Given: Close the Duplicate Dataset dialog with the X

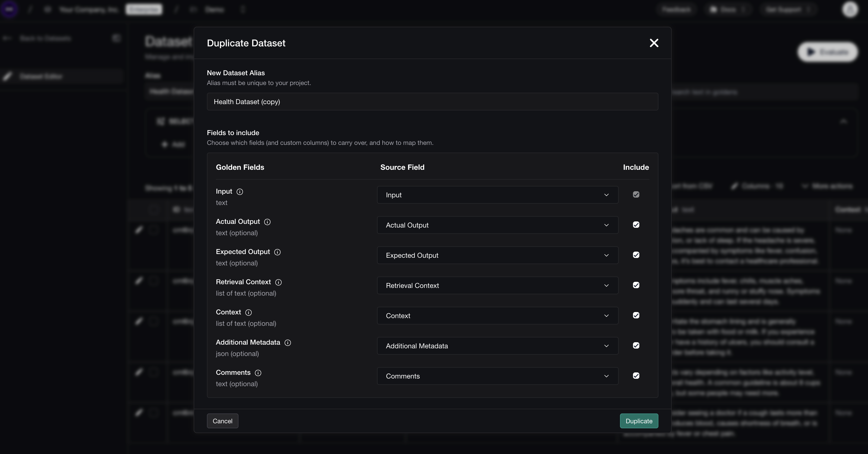Looking at the screenshot, I should [x=654, y=43].
